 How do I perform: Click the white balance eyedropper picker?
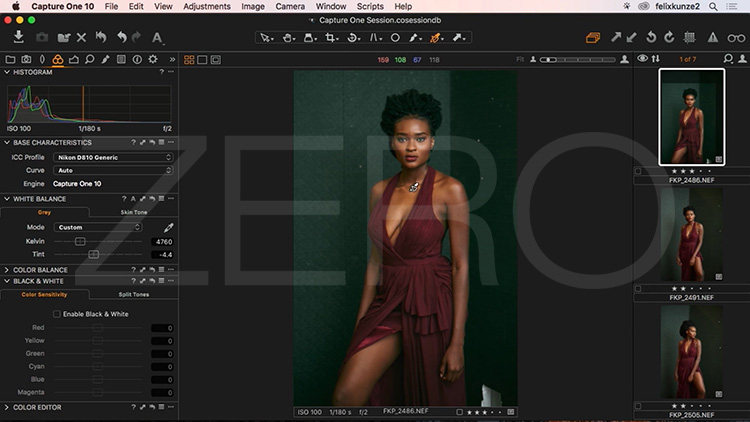(168, 228)
